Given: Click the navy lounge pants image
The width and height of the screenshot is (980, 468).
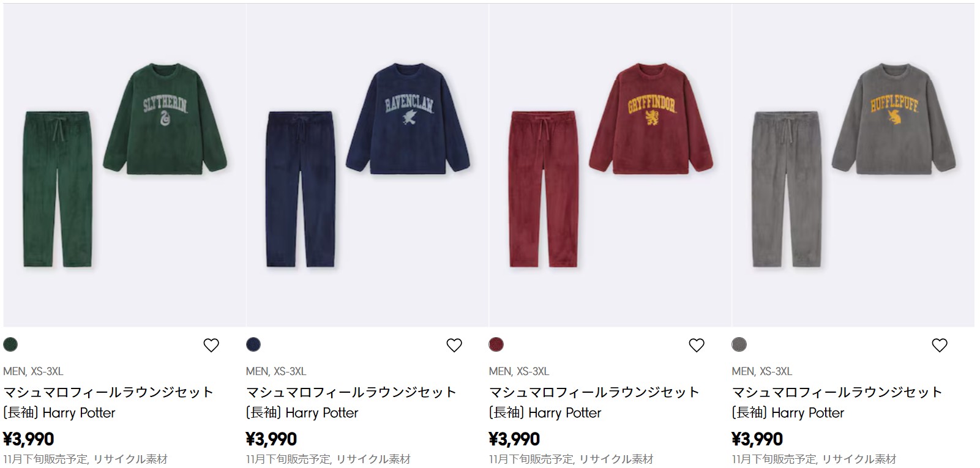Looking at the screenshot, I should click(301, 188).
